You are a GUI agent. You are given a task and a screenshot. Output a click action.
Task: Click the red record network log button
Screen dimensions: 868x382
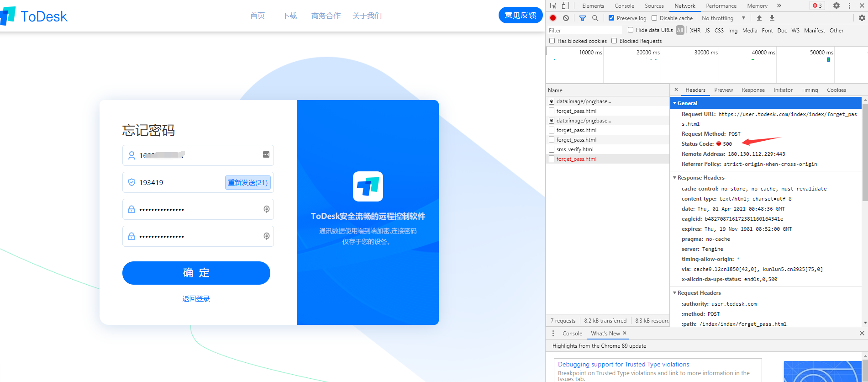(553, 18)
